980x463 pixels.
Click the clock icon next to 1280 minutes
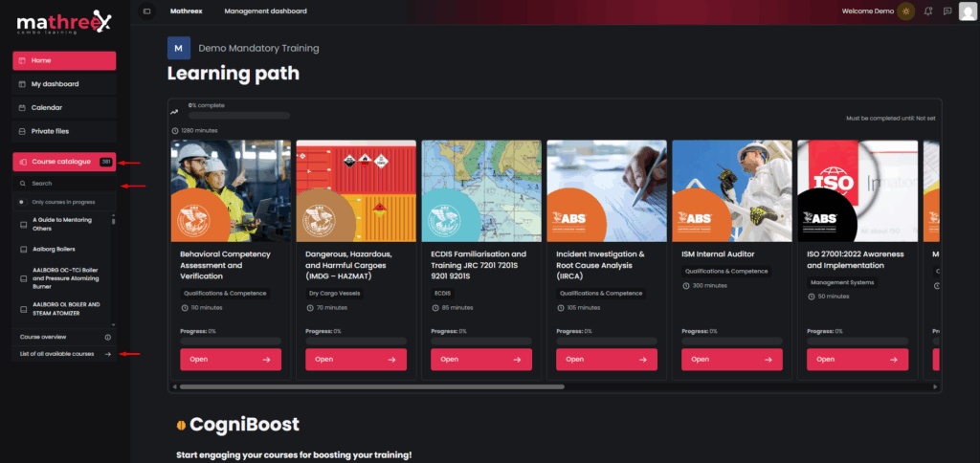(x=174, y=131)
